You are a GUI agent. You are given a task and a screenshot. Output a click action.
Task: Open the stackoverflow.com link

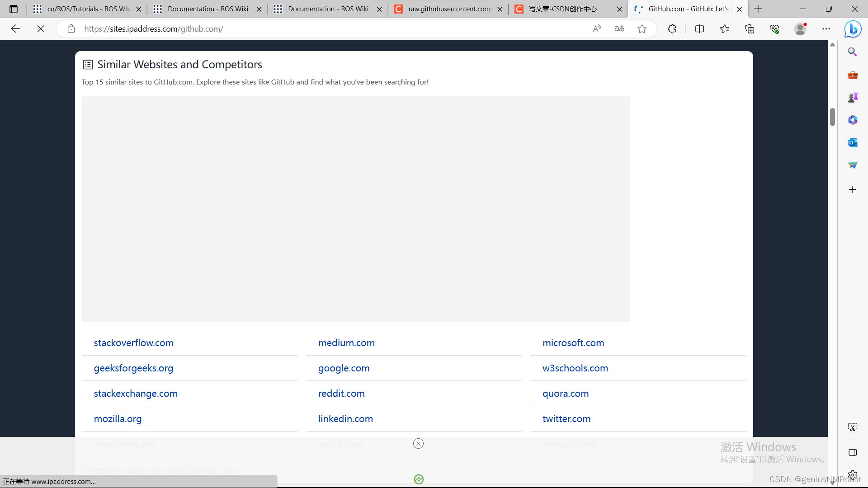point(133,343)
